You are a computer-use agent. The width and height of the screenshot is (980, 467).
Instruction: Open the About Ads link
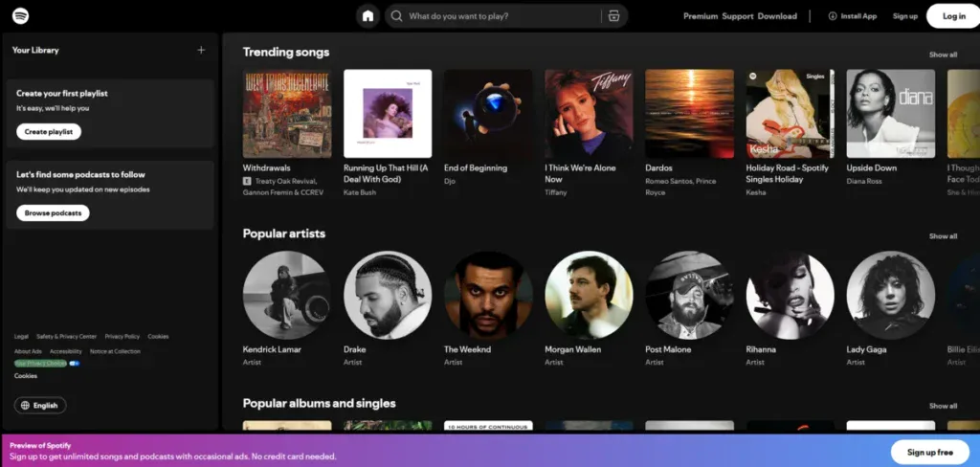click(x=28, y=351)
